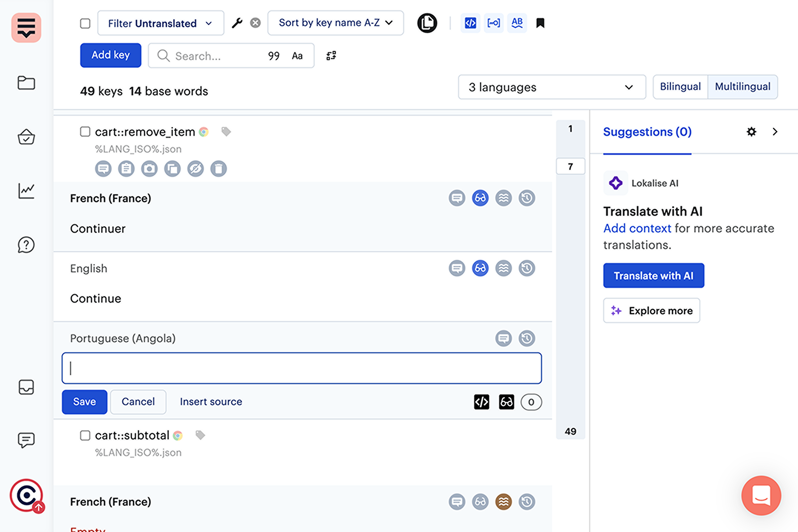Click the Portuguese (Angola) translation text field
The width and height of the screenshot is (798, 532).
pyautogui.click(x=301, y=368)
